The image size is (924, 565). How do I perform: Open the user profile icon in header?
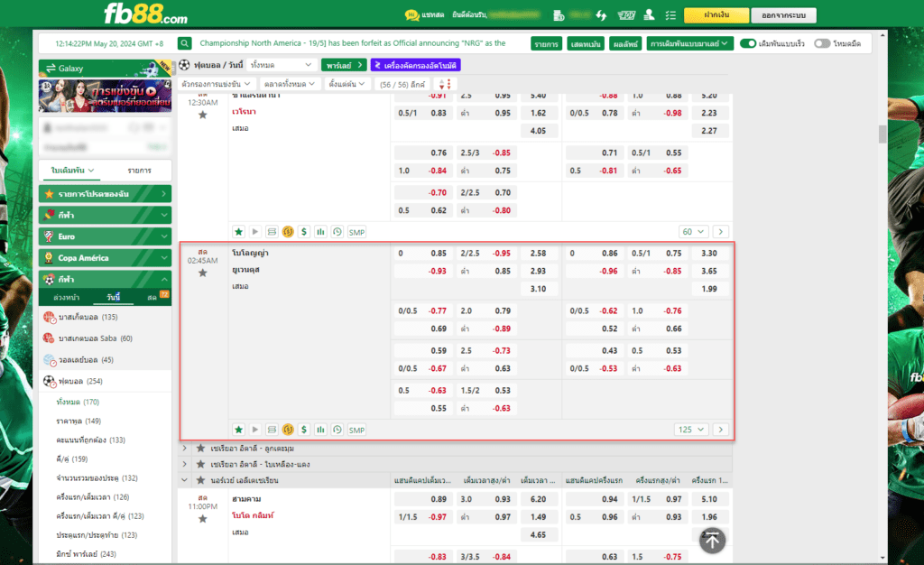(x=649, y=14)
